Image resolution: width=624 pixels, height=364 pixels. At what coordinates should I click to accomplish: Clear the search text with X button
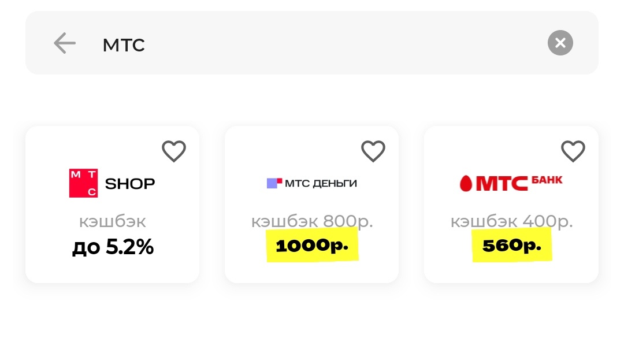(x=560, y=43)
